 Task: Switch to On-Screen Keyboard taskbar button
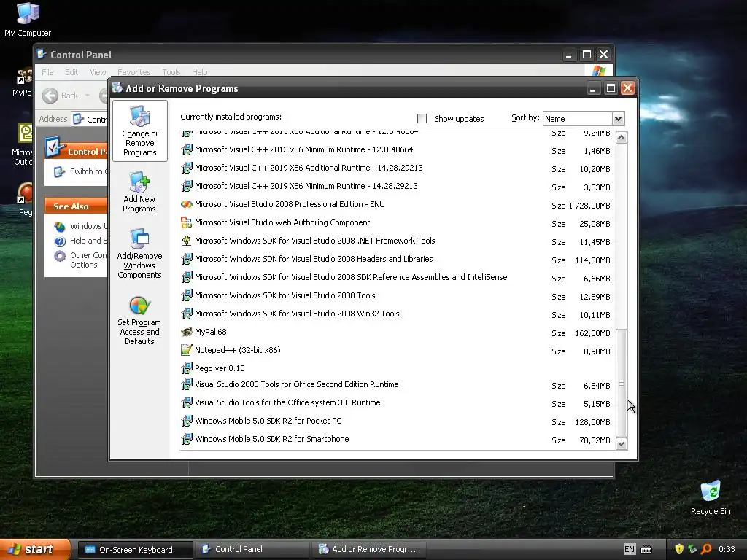135,550
